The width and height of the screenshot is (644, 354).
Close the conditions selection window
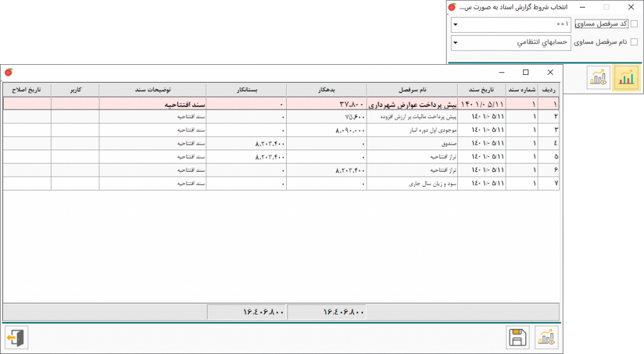pos(631,7)
